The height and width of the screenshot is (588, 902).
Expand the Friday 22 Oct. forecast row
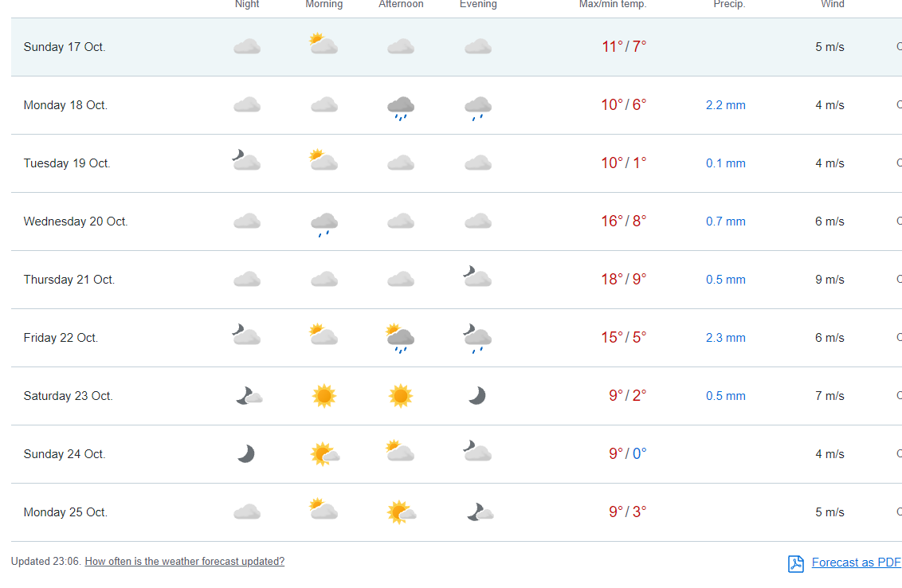[61, 338]
